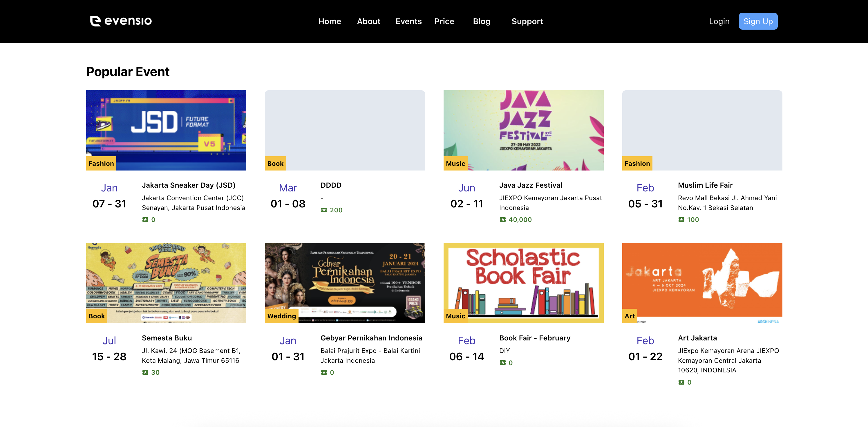
Task: Select the Wedding category tag
Action: pyautogui.click(x=281, y=316)
